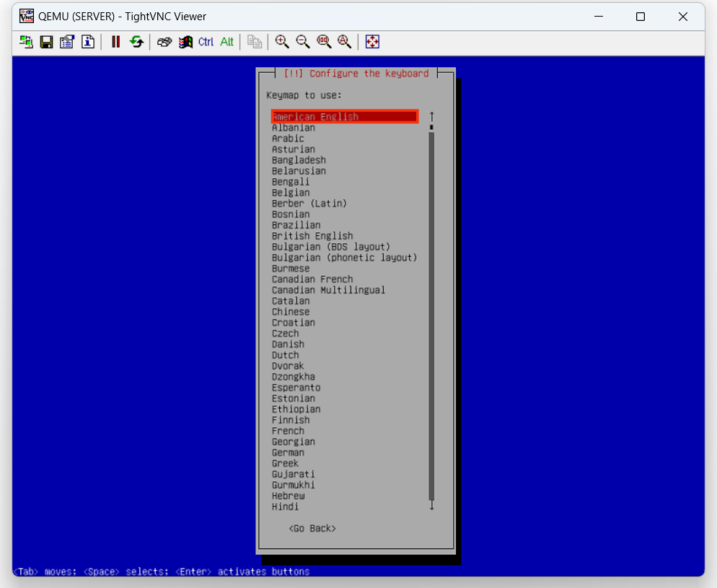Screen dimensions: 717x588
Task: Select British English keymap
Action: (x=312, y=236)
